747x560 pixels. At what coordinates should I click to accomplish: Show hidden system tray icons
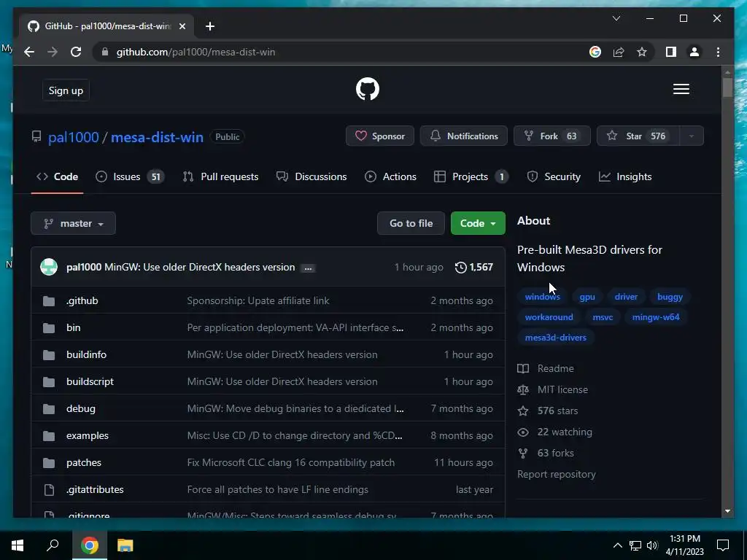pos(617,545)
